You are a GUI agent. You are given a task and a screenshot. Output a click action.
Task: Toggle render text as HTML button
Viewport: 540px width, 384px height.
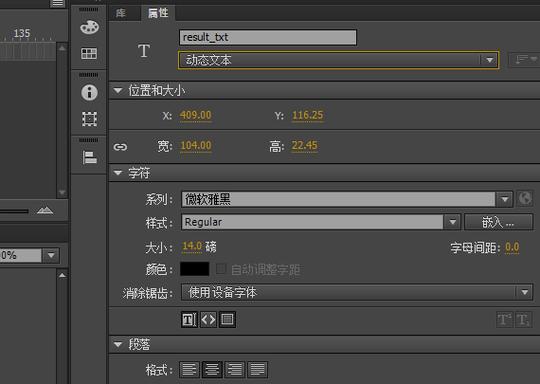(208, 320)
